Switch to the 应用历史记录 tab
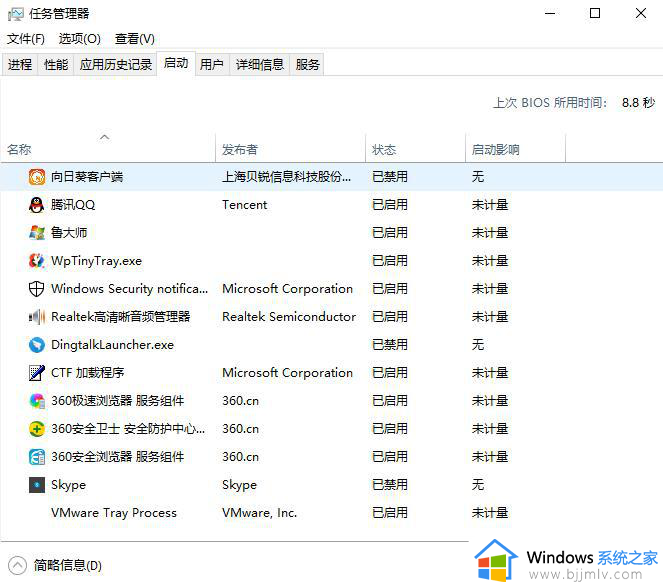The width and height of the screenshot is (663, 588). click(x=115, y=65)
